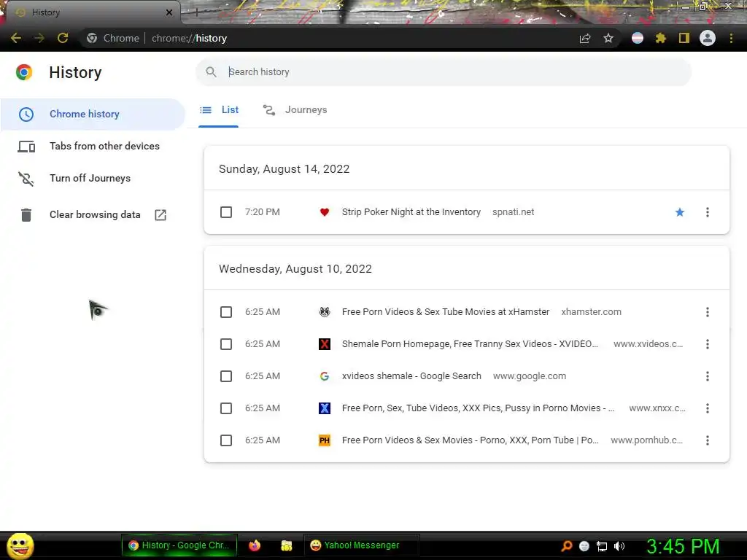Open Strip Poker Night at the Inventory link
The width and height of the screenshot is (747, 560).
pyautogui.click(x=411, y=212)
